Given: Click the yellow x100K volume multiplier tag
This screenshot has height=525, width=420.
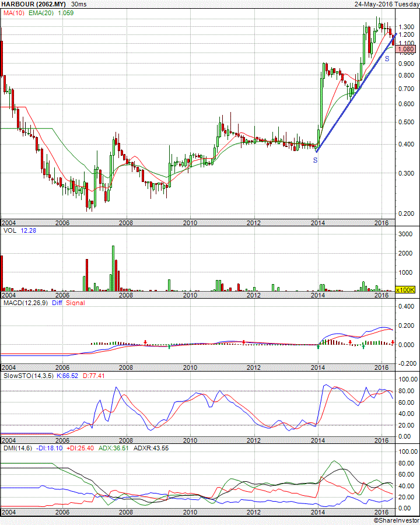Looking at the screenshot, I should pyautogui.click(x=405, y=290).
